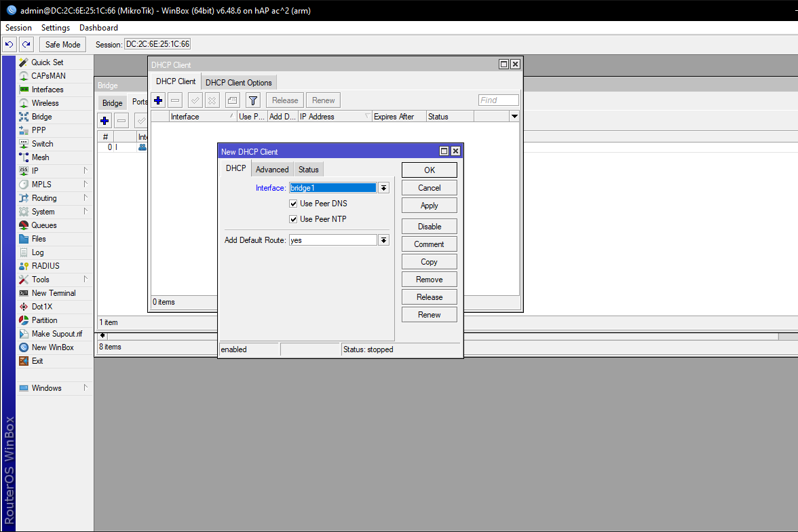Image resolution: width=798 pixels, height=532 pixels.
Task: Click the Apply button
Action: coord(429,206)
